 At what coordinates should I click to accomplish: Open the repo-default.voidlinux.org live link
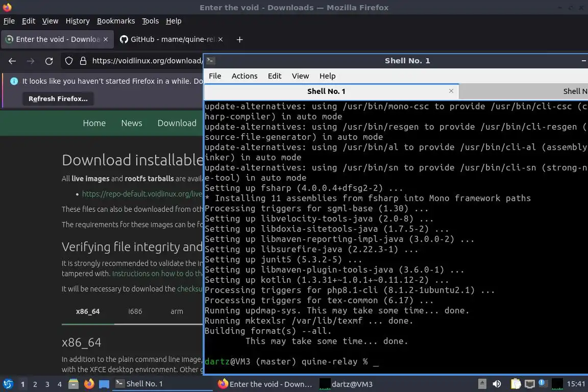(142, 194)
